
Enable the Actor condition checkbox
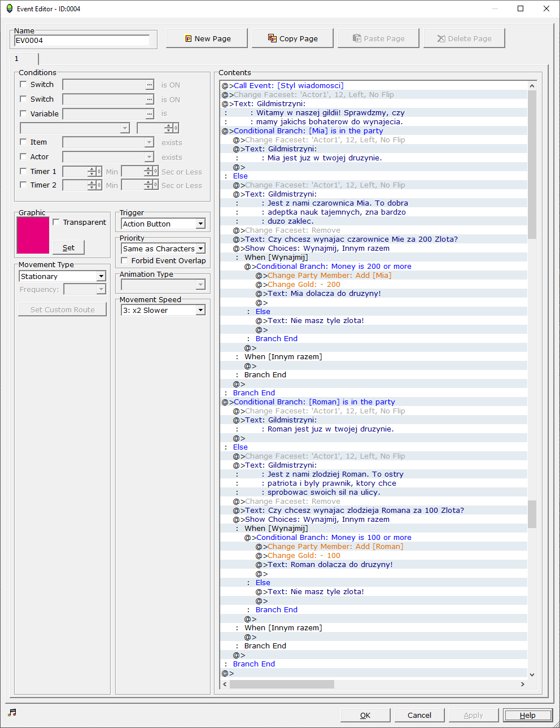point(23,156)
